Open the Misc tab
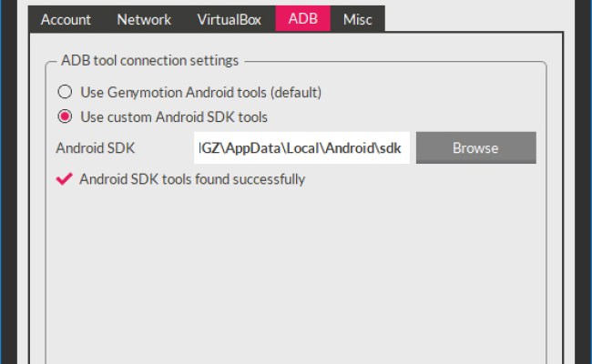 [x=358, y=19]
